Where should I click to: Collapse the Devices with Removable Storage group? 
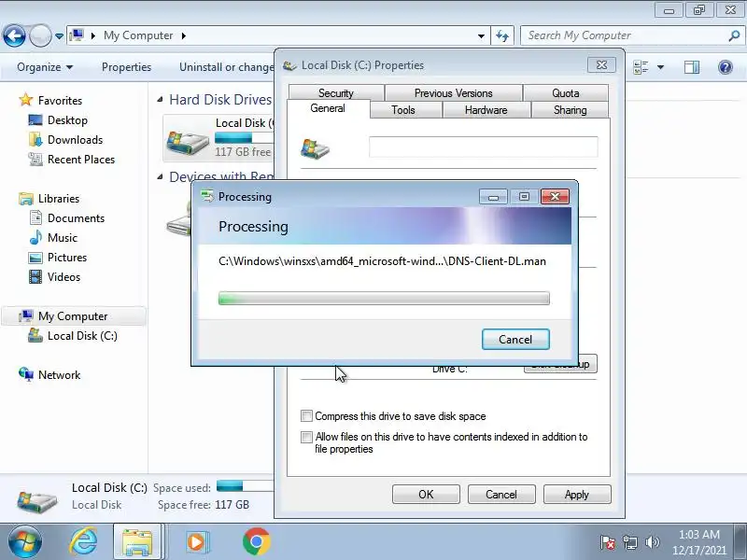(160, 176)
